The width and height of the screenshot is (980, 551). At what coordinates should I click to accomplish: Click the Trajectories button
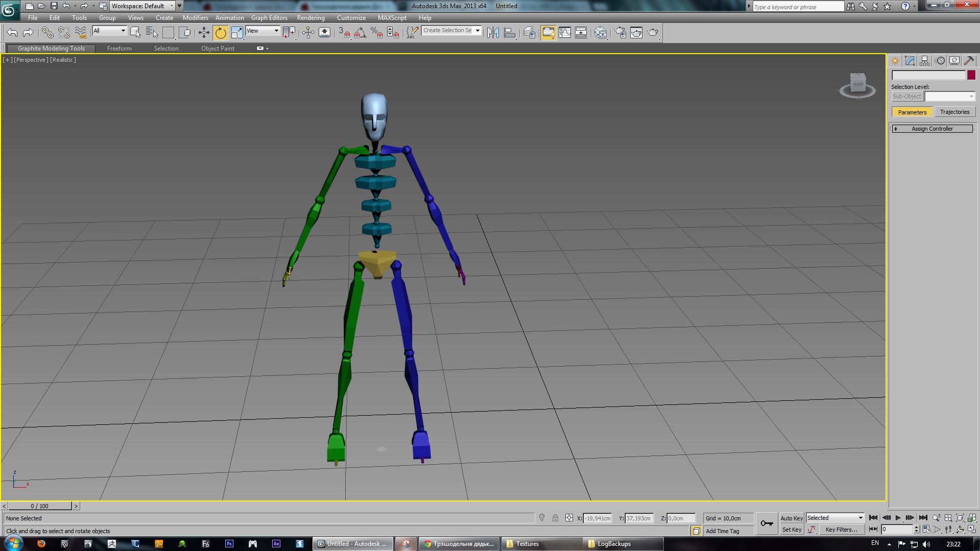click(954, 112)
